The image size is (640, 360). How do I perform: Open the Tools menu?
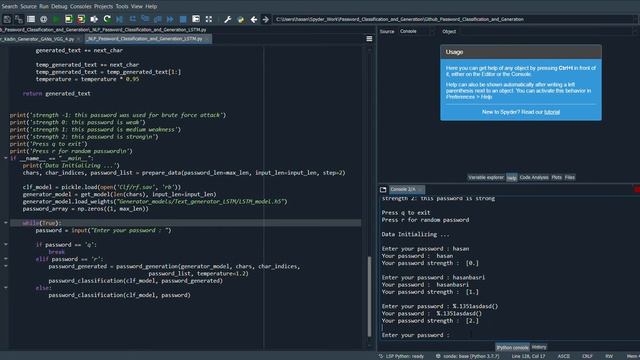[122, 6]
